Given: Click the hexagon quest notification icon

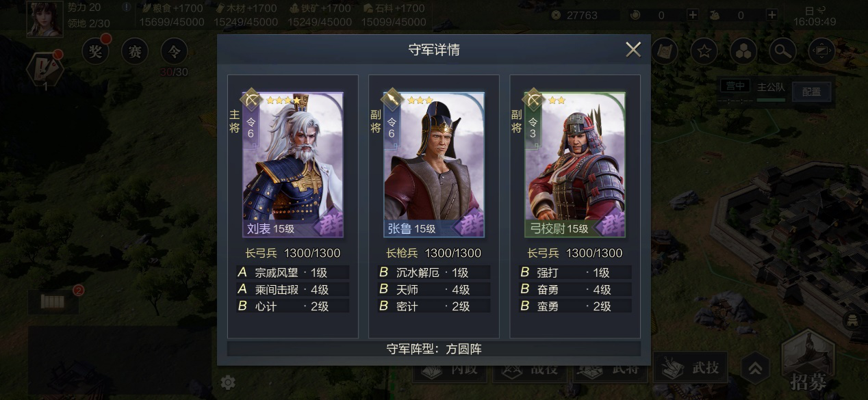Looking at the screenshot, I should click(45, 68).
